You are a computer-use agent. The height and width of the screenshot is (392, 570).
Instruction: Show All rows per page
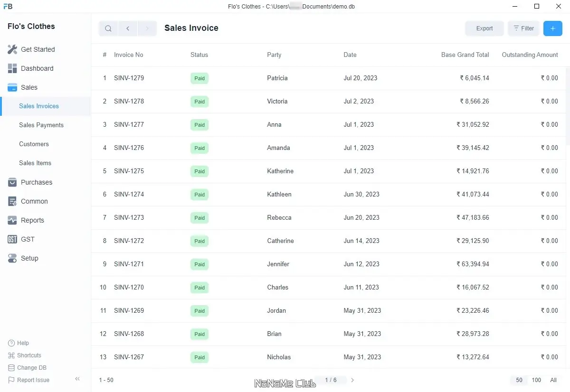pyautogui.click(x=553, y=380)
